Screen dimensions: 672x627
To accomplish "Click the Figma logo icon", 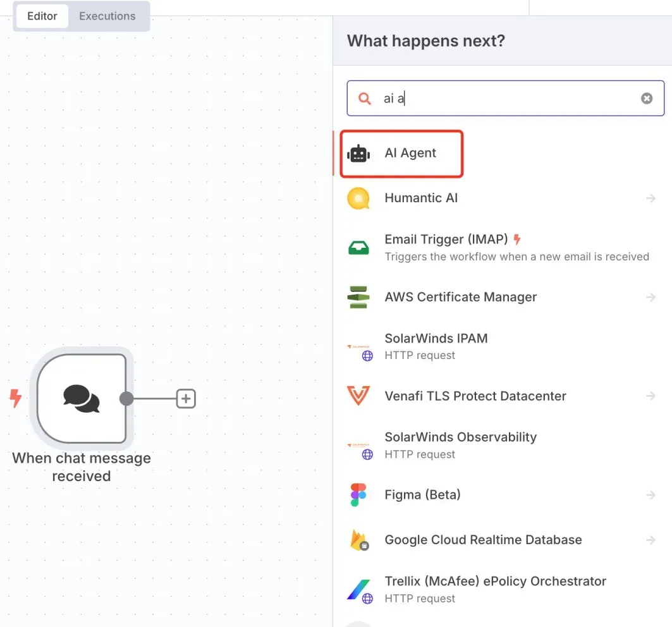I will 358,495.
